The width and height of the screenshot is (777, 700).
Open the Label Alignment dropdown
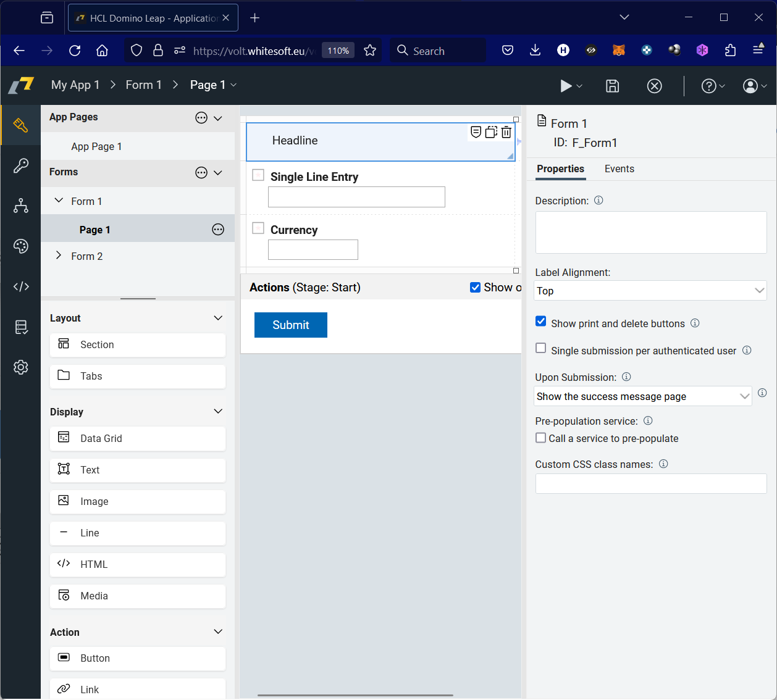pyautogui.click(x=650, y=290)
